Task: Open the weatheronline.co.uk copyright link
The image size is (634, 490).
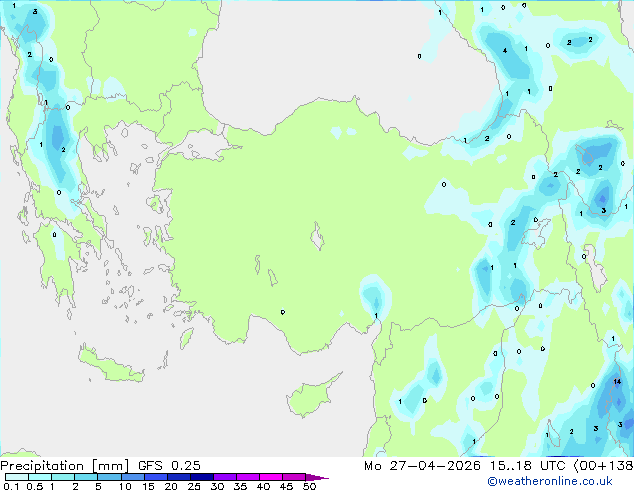Action: [550, 481]
